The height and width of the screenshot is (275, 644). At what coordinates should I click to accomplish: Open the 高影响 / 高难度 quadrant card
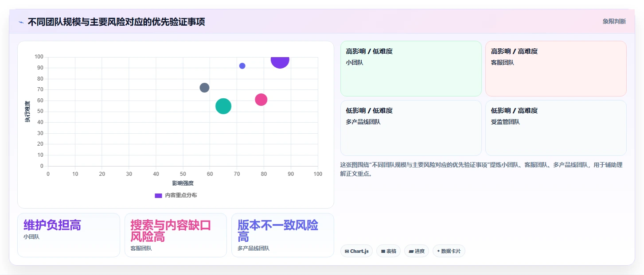click(556, 69)
